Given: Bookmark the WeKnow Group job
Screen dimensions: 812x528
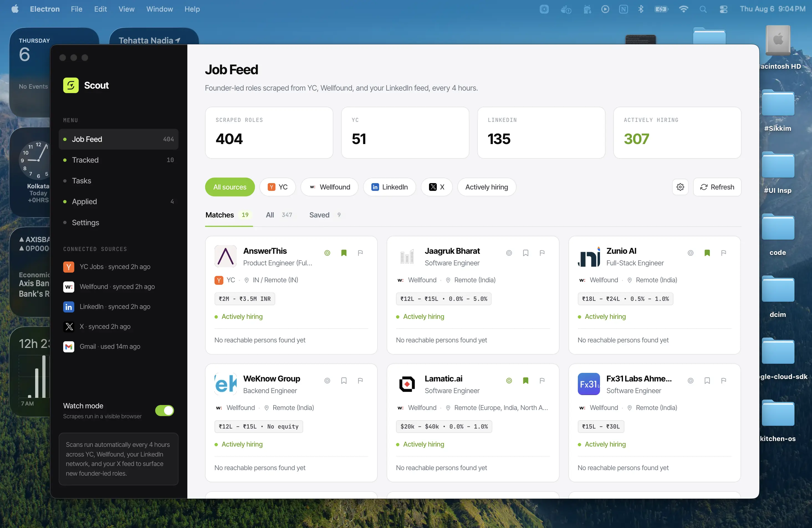Looking at the screenshot, I should click(x=344, y=380).
